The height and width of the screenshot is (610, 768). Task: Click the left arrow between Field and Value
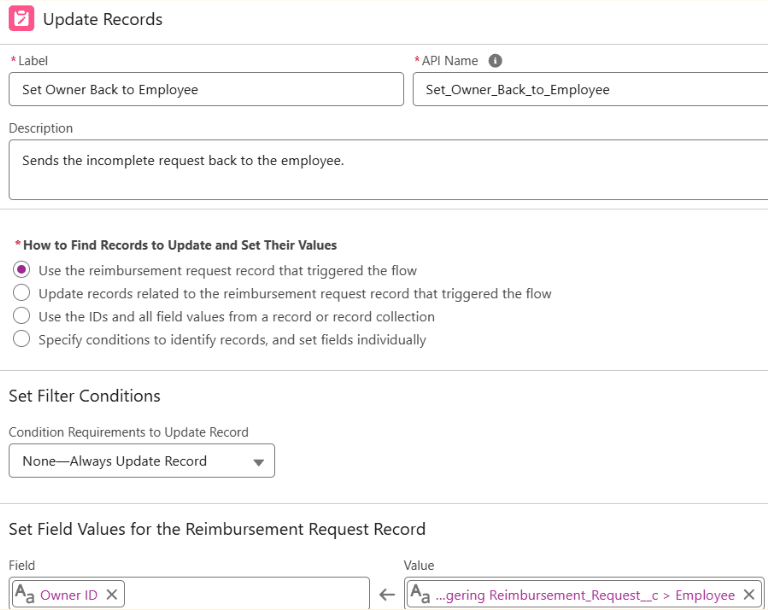click(387, 595)
